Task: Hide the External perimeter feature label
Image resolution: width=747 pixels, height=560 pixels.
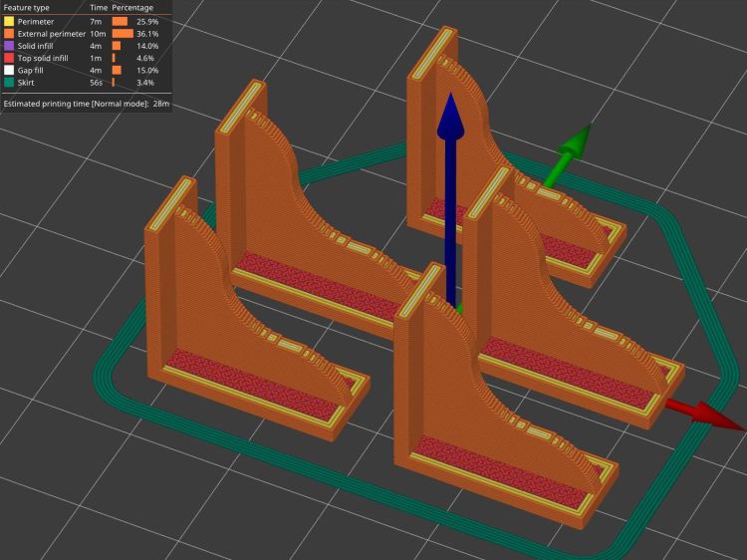Action: pos(49,33)
